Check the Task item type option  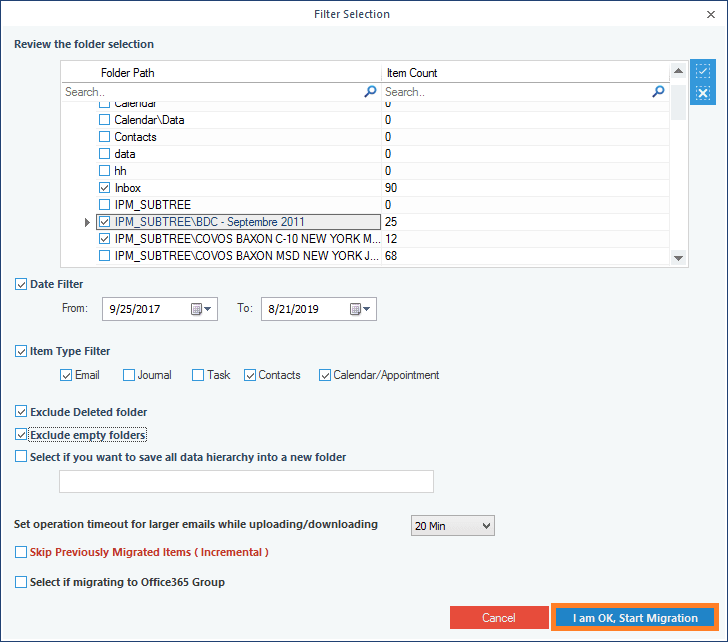point(198,376)
